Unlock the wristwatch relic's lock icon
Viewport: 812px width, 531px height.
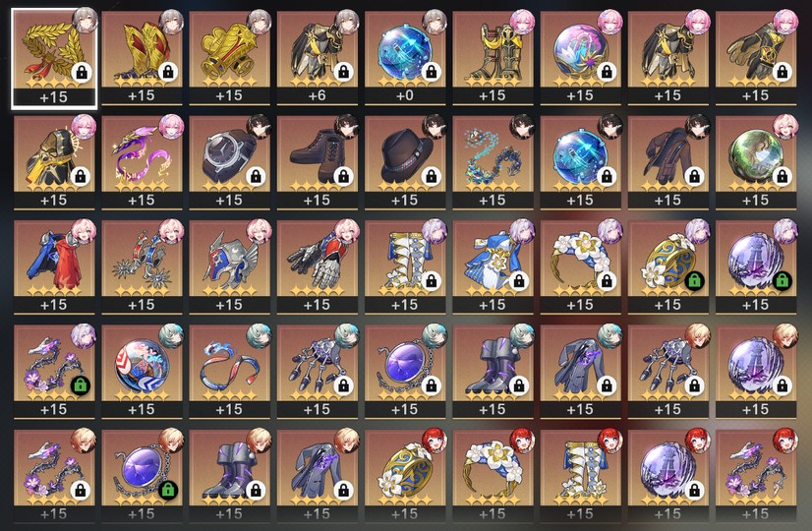click(256, 176)
